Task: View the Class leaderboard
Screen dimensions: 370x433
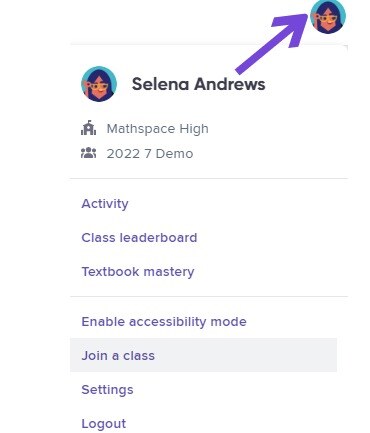Action: 139,238
